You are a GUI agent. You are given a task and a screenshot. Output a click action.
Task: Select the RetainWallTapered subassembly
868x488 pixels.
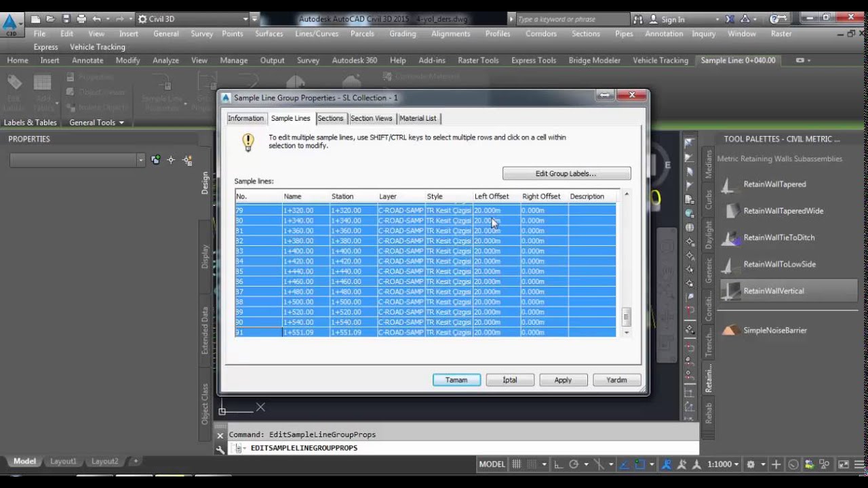pos(774,184)
